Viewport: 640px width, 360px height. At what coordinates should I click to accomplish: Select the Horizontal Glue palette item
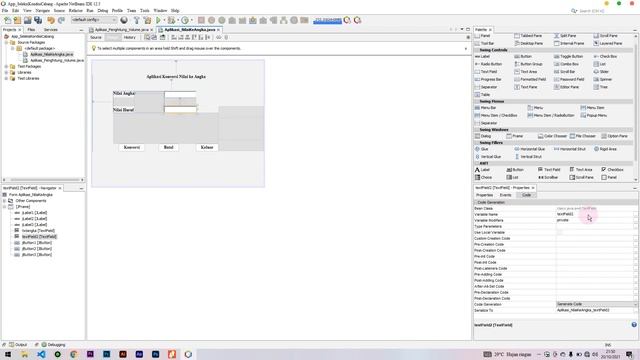coord(530,149)
